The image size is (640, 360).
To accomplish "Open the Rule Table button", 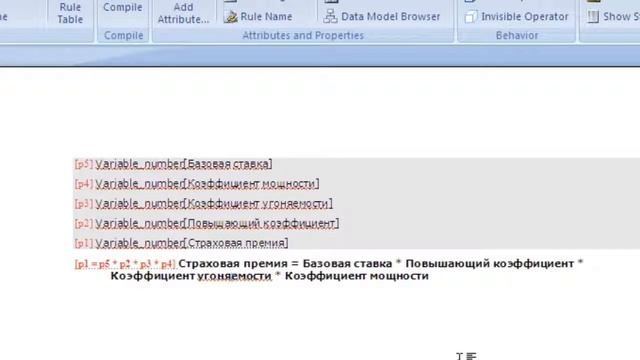I will (x=70, y=13).
